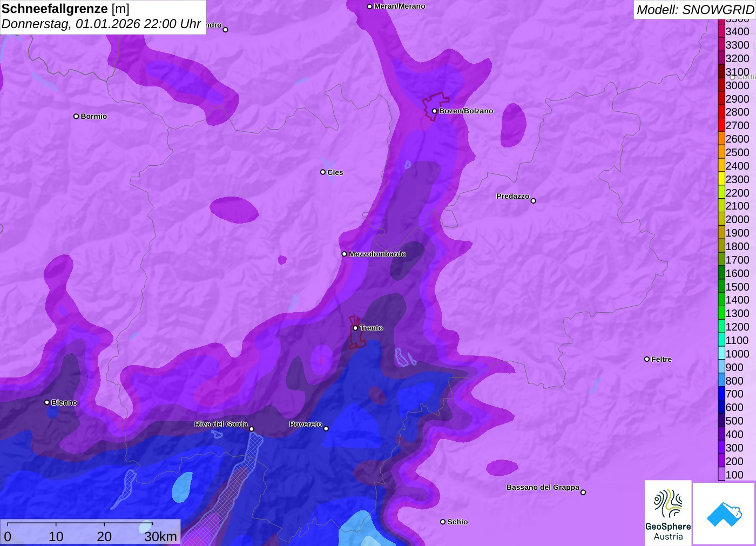Click the 'Modell: SNOWGRID' label
This screenshot has width=756, height=546.
pyautogui.click(x=695, y=9)
